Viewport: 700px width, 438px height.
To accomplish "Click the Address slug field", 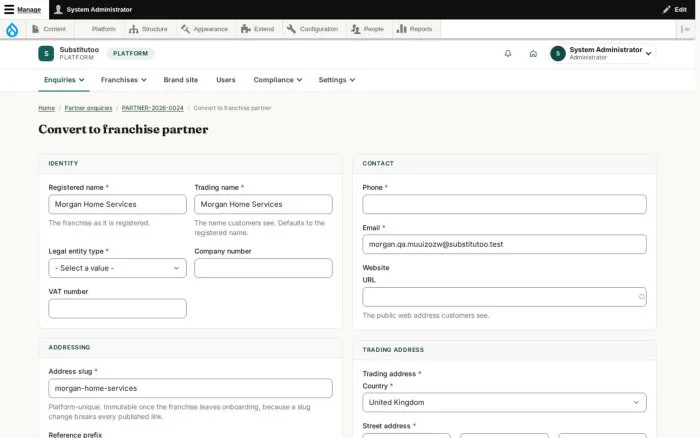I will [x=191, y=388].
